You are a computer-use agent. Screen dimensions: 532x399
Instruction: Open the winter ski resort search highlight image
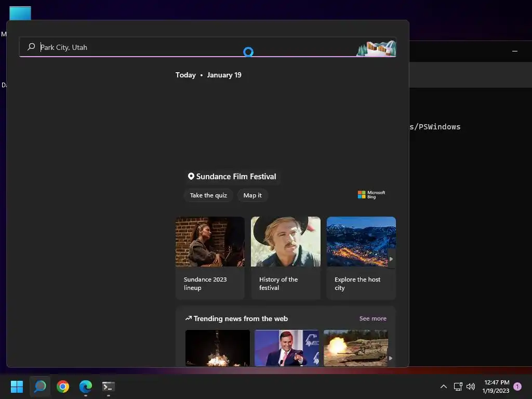tap(376, 48)
